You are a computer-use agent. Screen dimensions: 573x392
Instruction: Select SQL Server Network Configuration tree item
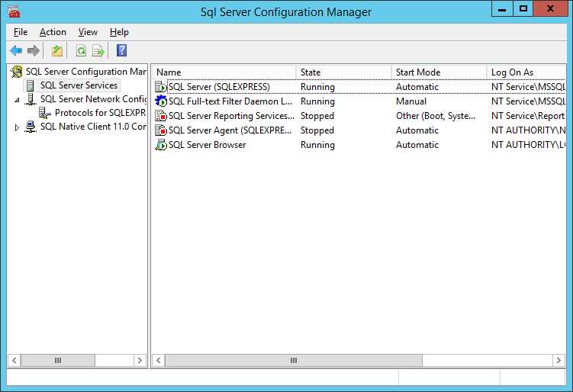(93, 99)
